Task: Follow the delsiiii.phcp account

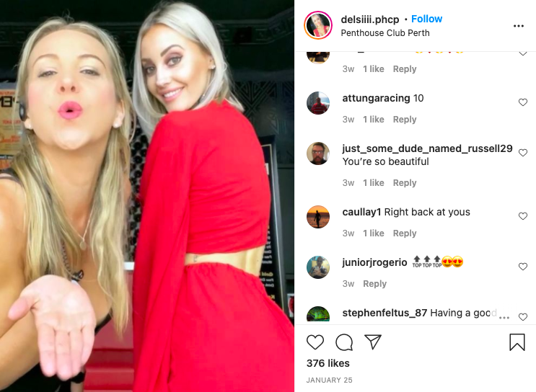Action: click(426, 19)
